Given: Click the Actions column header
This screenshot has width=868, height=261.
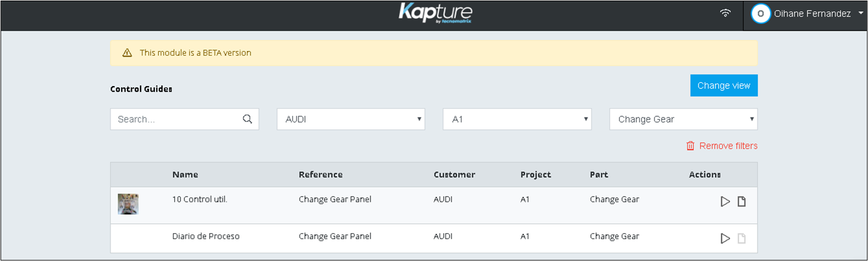Looking at the screenshot, I should 705,175.
